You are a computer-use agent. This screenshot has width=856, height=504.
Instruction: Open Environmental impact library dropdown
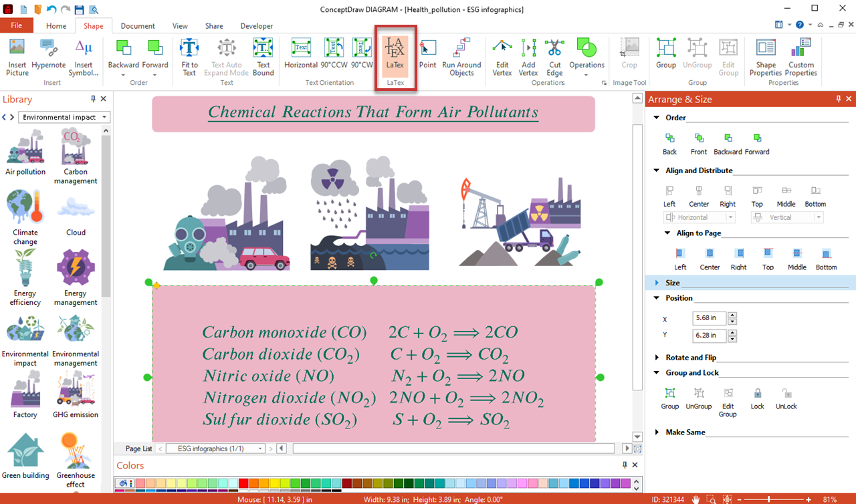coord(64,117)
